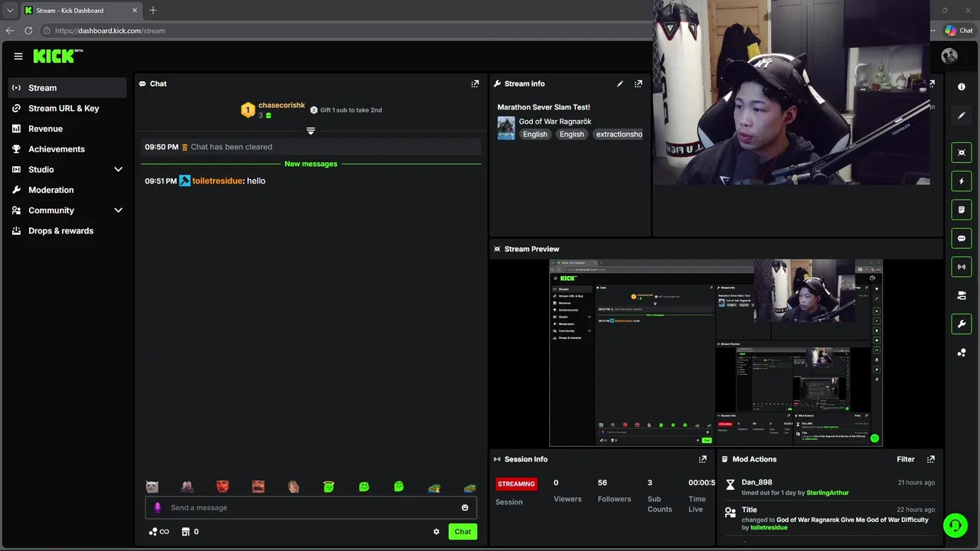980x551 pixels.
Task: Click the info icon in right toolbar
Action: pyautogui.click(x=962, y=86)
